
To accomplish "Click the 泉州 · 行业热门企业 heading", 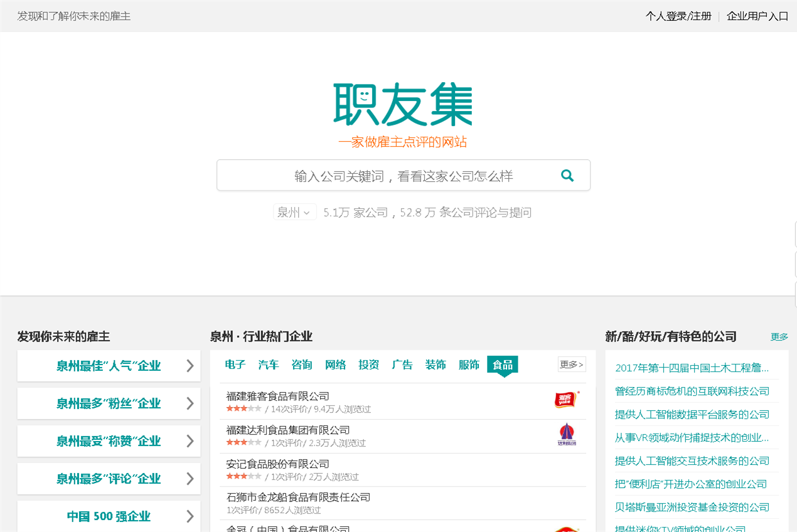I will [x=261, y=336].
